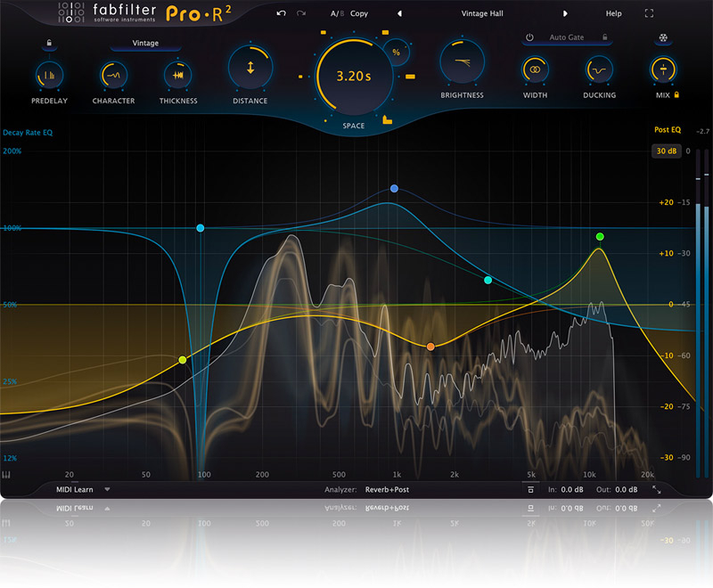Select the green Post EQ node near 10 kHz
The height and width of the screenshot is (588, 713).
click(x=600, y=237)
